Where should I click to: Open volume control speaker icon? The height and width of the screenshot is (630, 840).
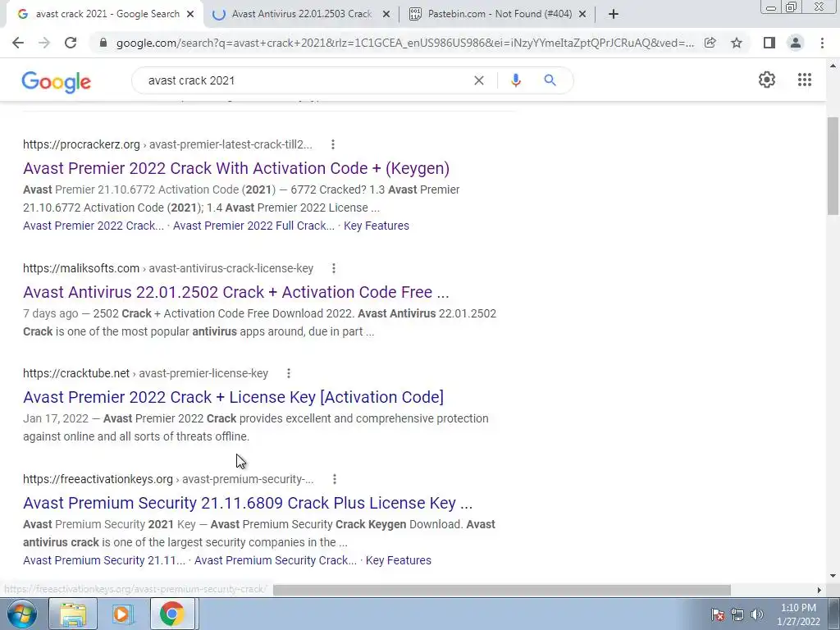[x=757, y=614]
